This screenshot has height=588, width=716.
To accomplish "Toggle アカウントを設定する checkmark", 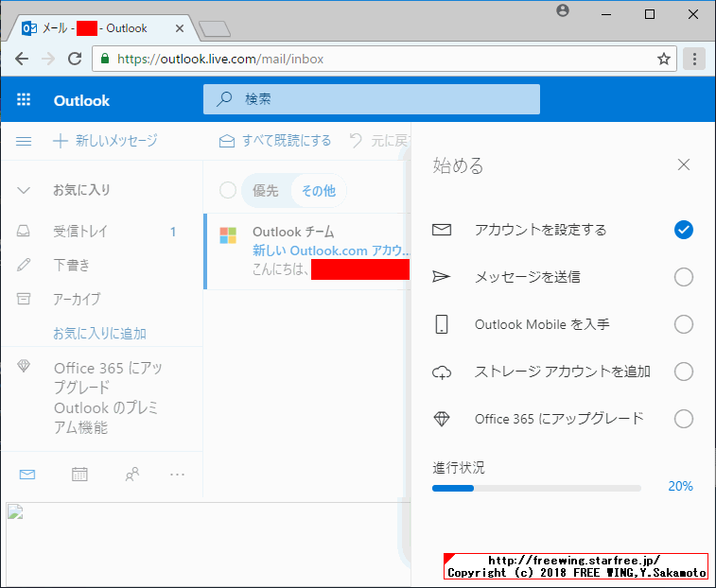I will [684, 230].
